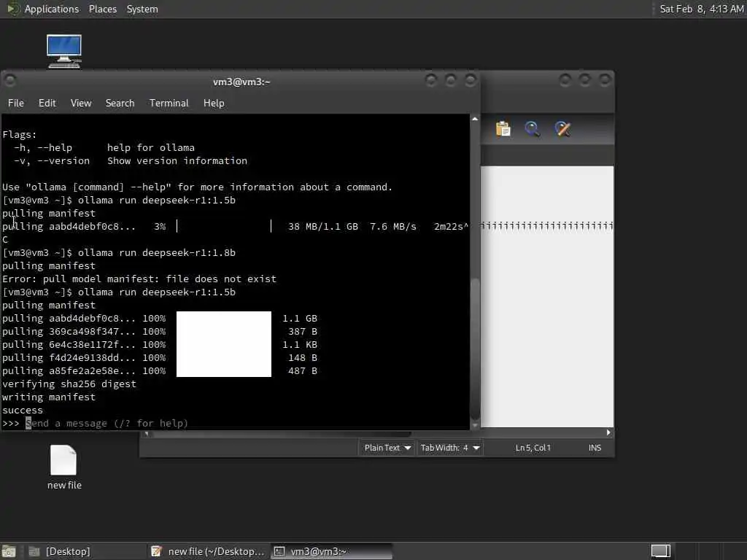
Task: Click the find and replace icon in editor
Action: (x=562, y=129)
